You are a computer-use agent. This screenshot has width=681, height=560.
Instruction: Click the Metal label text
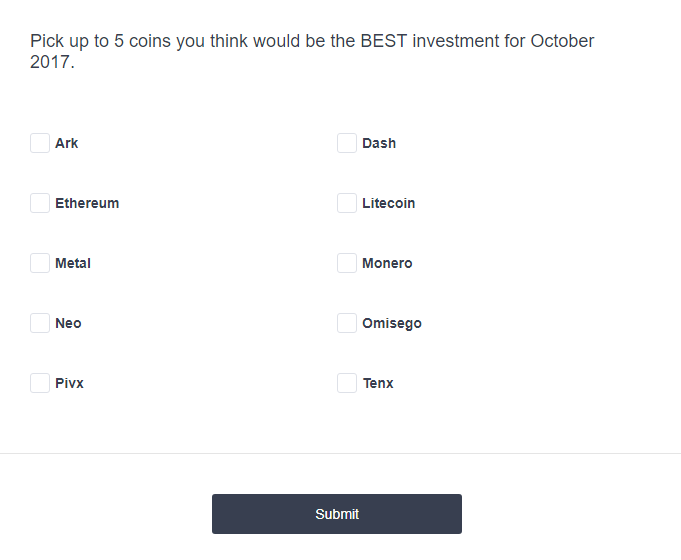tap(73, 263)
